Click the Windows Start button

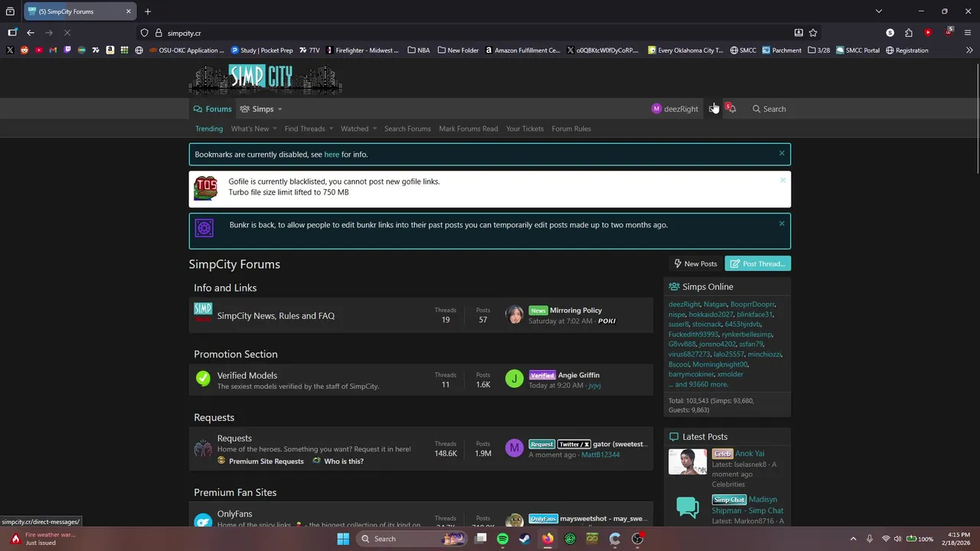tap(343, 539)
